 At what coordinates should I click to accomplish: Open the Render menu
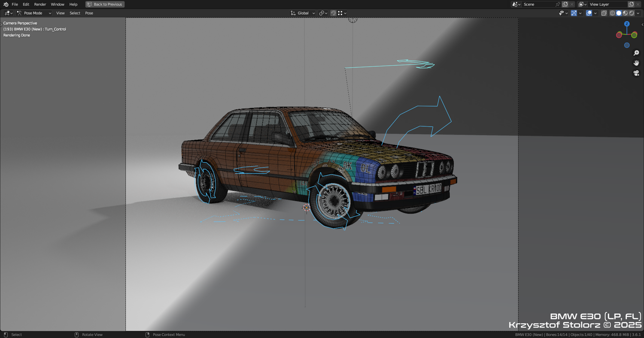40,4
